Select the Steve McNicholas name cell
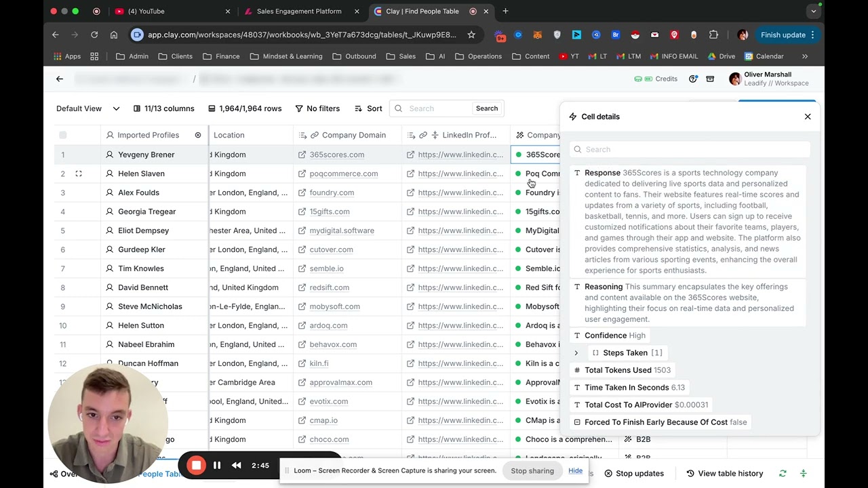The width and height of the screenshot is (868, 488). [155, 306]
